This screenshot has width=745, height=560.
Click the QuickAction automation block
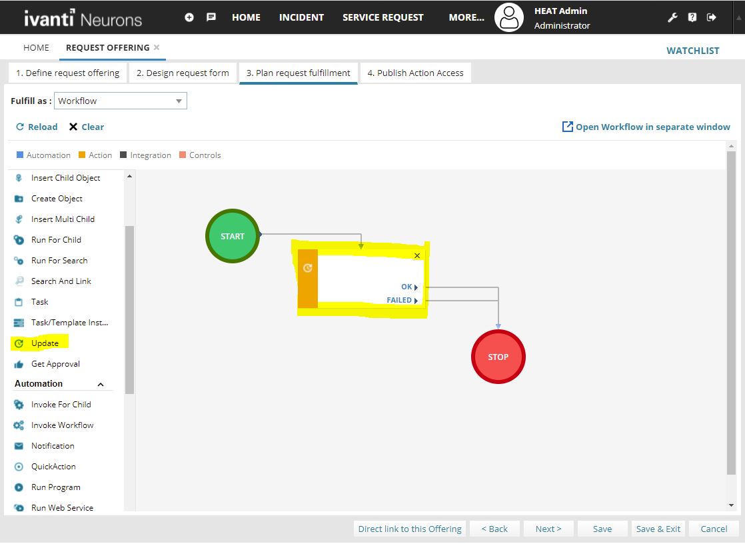(x=55, y=466)
